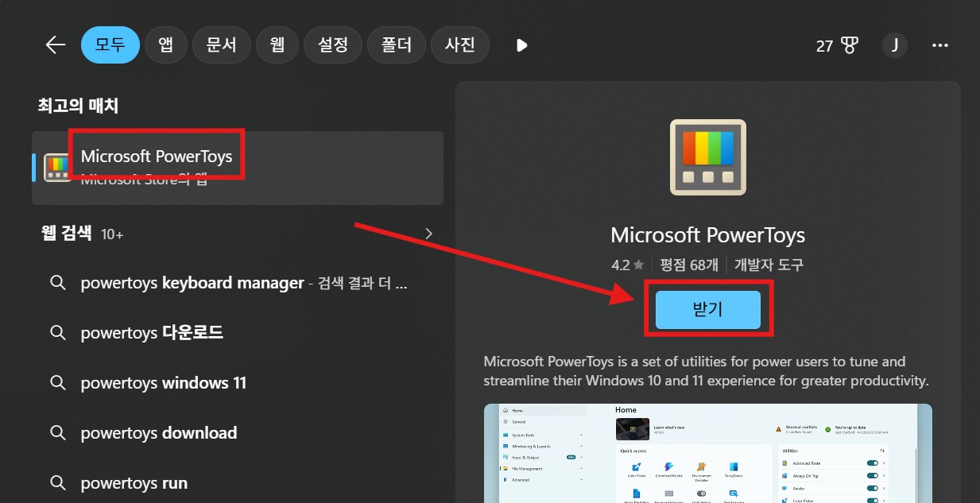
Task: Click magnifier icon beside powertoys run
Action: [57, 483]
